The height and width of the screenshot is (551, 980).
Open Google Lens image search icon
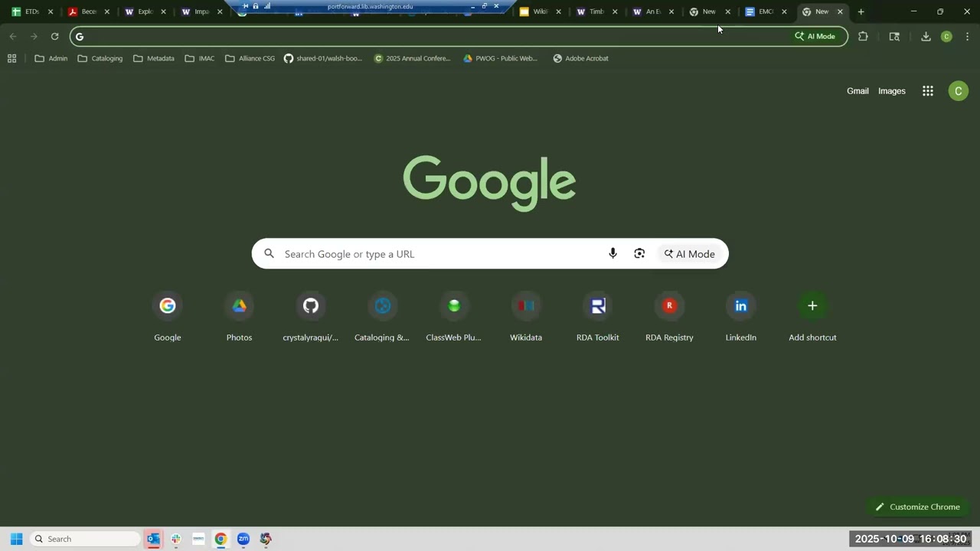point(639,253)
